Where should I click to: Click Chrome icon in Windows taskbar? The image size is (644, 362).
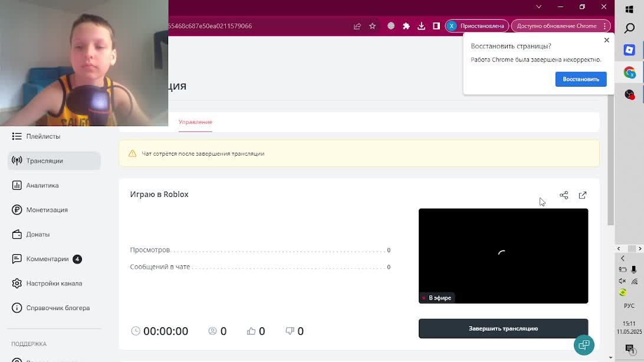629,73
